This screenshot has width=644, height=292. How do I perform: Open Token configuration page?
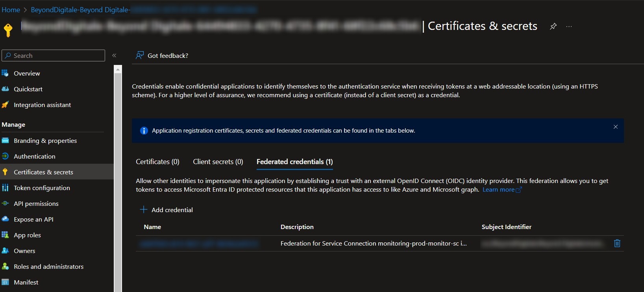[42, 188]
